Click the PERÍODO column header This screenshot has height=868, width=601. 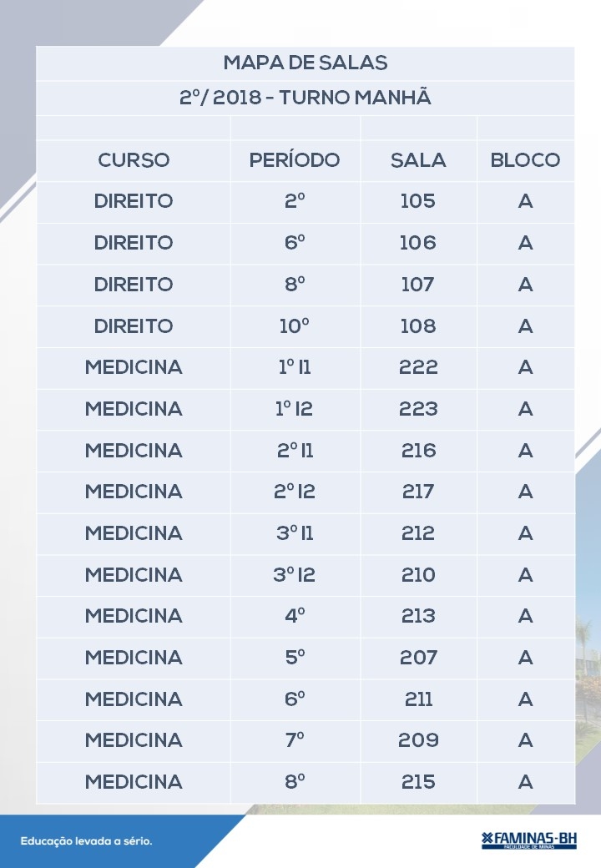pyautogui.click(x=295, y=160)
